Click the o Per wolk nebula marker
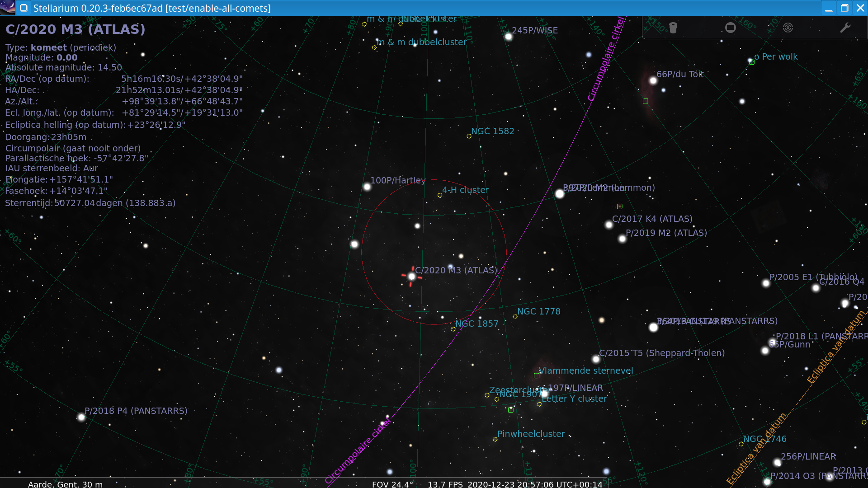This screenshot has width=868, height=488. (751, 62)
